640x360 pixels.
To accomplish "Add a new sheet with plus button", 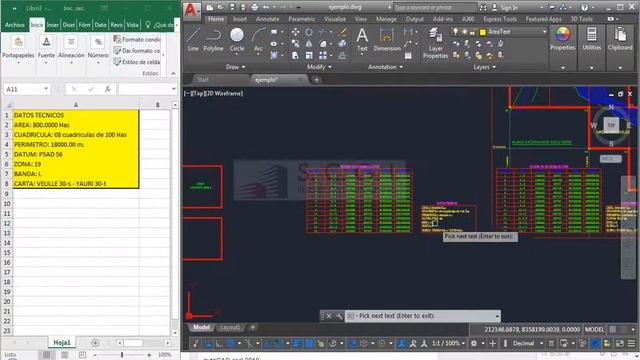I will 95,343.
